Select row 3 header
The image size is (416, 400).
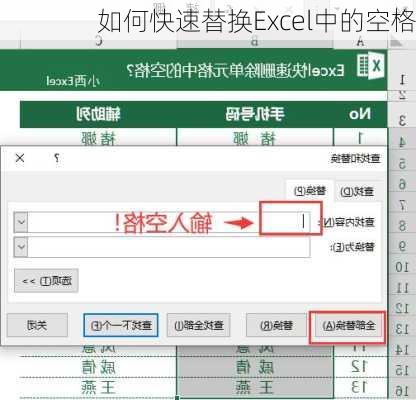coord(402,115)
